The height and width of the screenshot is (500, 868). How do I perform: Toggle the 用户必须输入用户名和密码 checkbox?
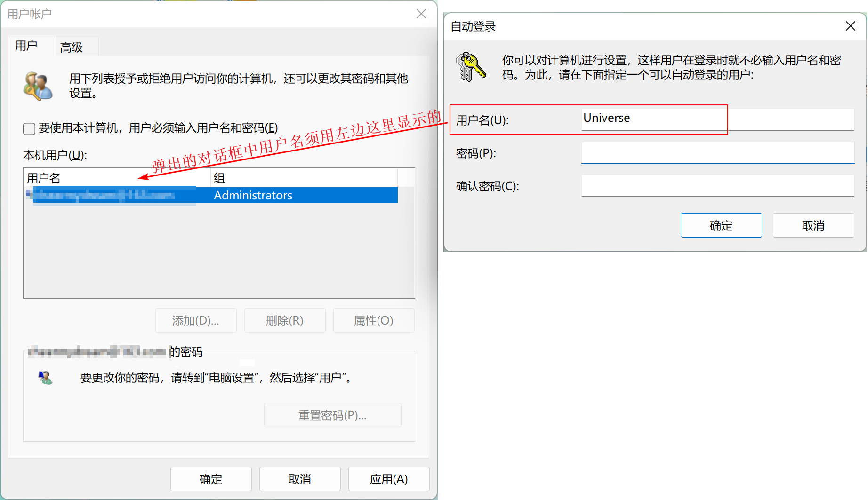pyautogui.click(x=29, y=128)
